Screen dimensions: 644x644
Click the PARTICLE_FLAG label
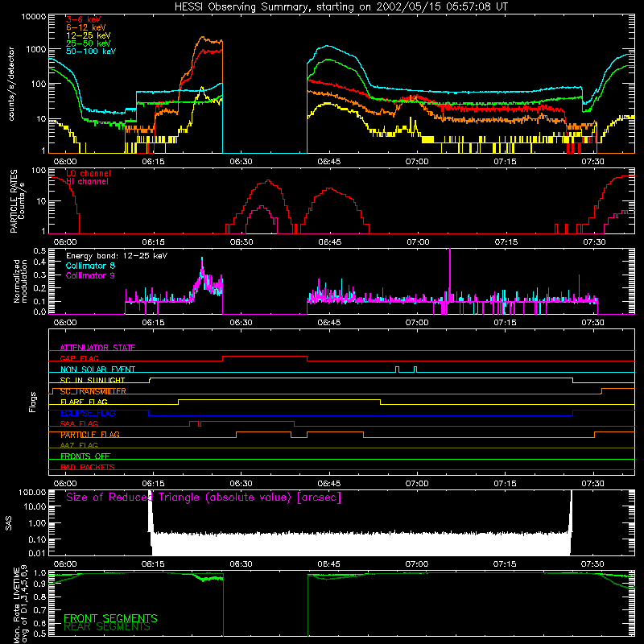pyautogui.click(x=90, y=435)
